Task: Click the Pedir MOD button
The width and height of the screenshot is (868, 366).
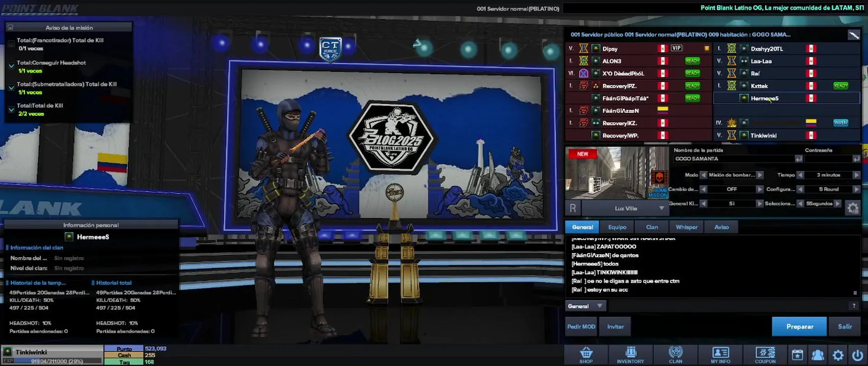Action: click(x=581, y=326)
